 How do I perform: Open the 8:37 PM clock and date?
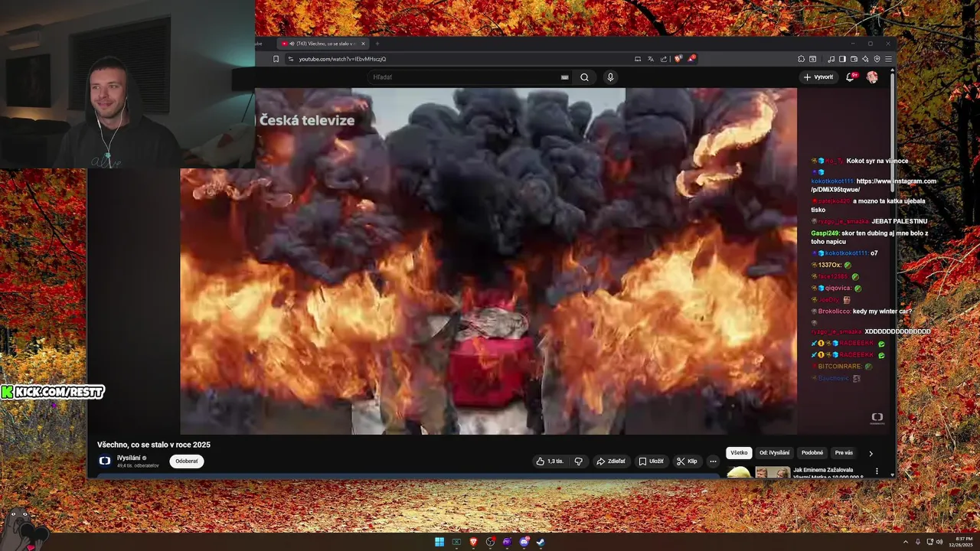click(x=962, y=542)
